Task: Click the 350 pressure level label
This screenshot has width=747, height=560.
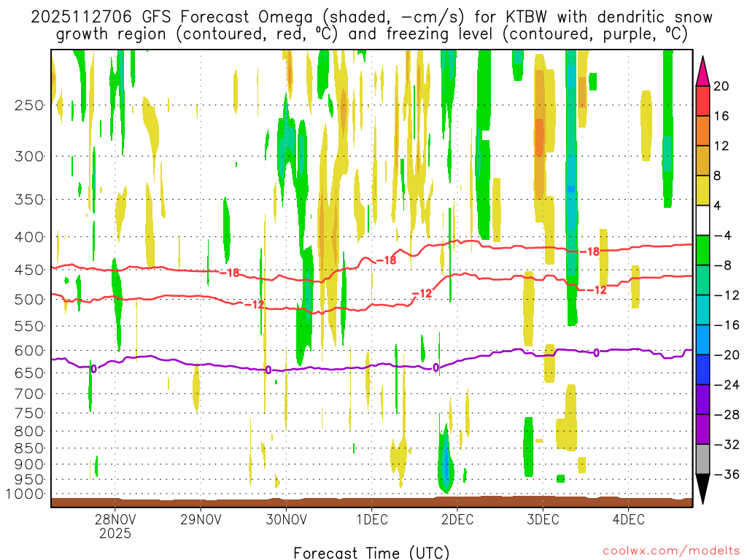Action: (x=29, y=200)
